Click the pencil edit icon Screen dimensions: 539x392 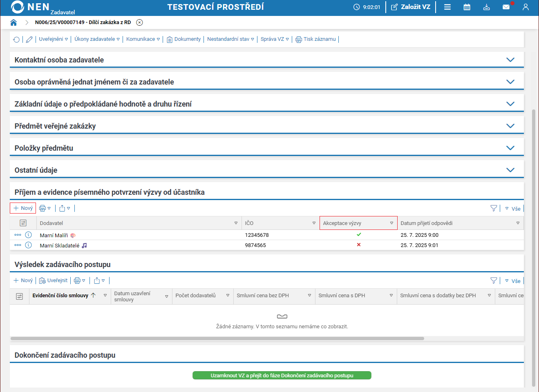pyautogui.click(x=29, y=40)
